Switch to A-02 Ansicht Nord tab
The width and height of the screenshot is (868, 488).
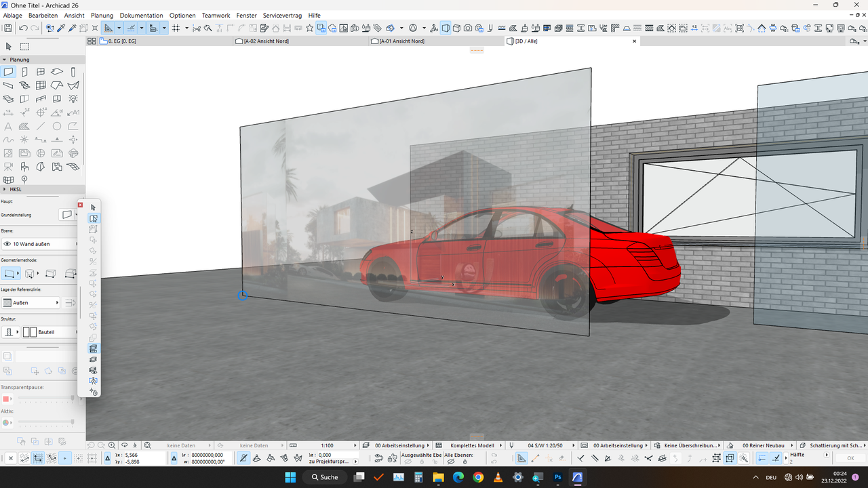coord(266,41)
